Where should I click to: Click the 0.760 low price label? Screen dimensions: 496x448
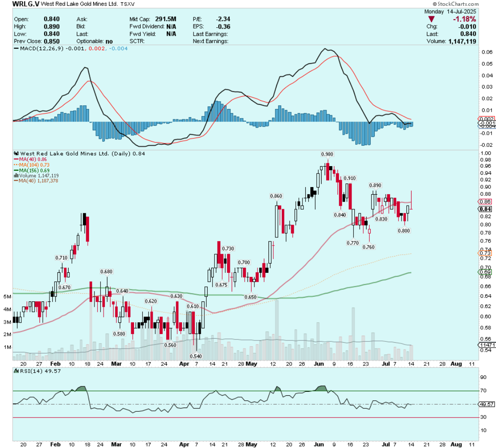368,247
